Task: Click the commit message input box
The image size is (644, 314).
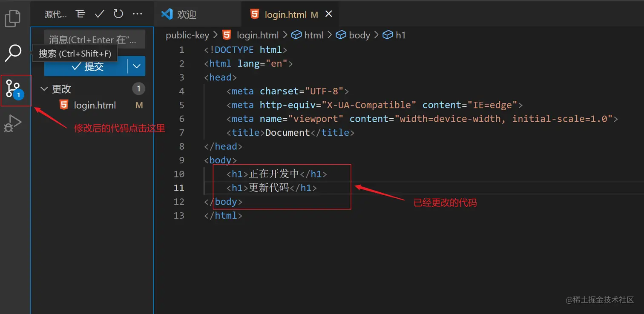Action: [95, 39]
